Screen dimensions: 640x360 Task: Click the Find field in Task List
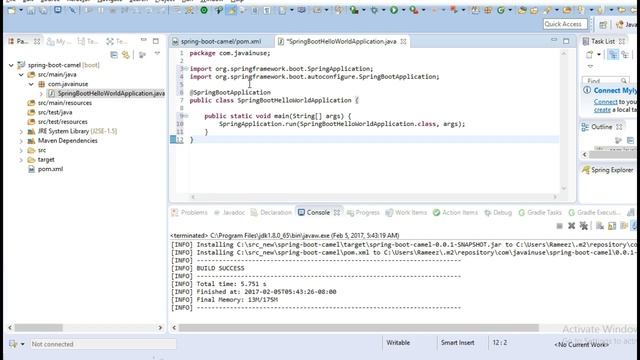pyautogui.click(x=606, y=81)
